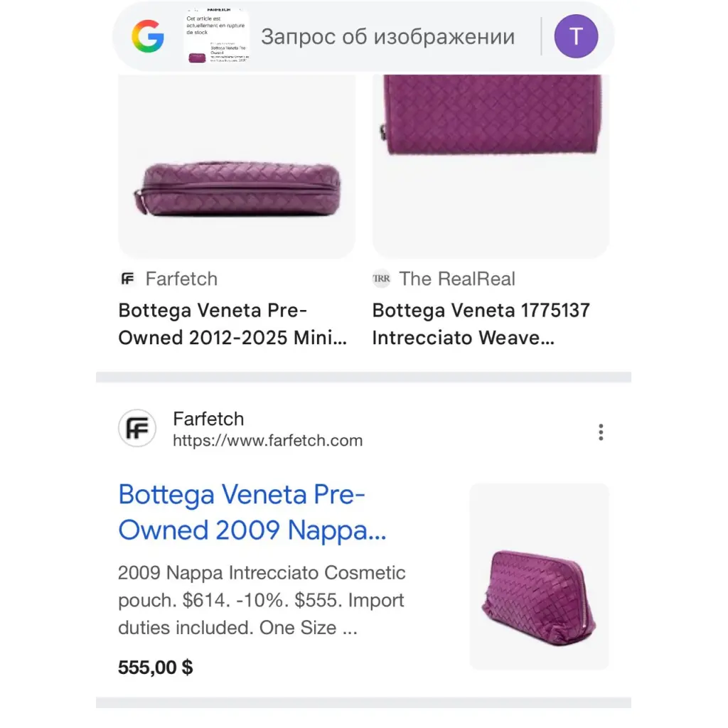This screenshot has height=728, width=728.
Task: Tap the Google logo icon
Action: pyautogui.click(x=148, y=37)
